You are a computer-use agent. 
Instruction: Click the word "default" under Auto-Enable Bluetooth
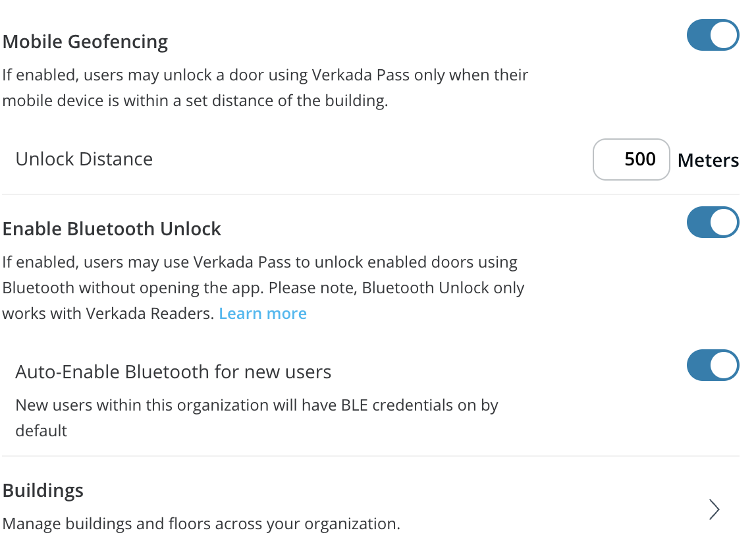41,431
